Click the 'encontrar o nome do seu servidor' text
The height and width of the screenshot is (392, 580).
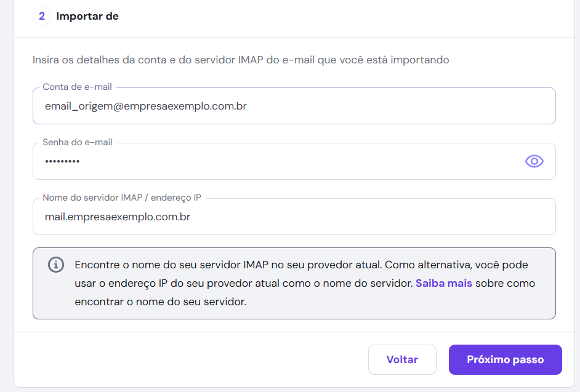coord(160,302)
